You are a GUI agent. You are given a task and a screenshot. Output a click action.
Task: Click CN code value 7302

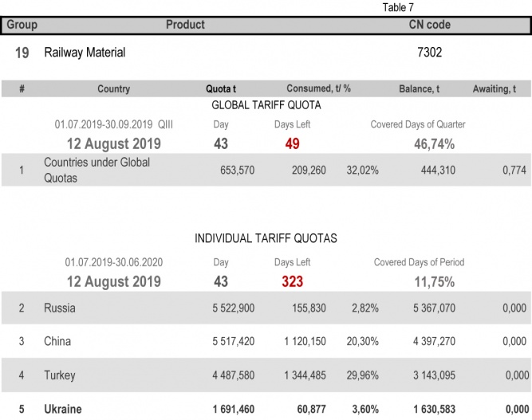pos(429,53)
